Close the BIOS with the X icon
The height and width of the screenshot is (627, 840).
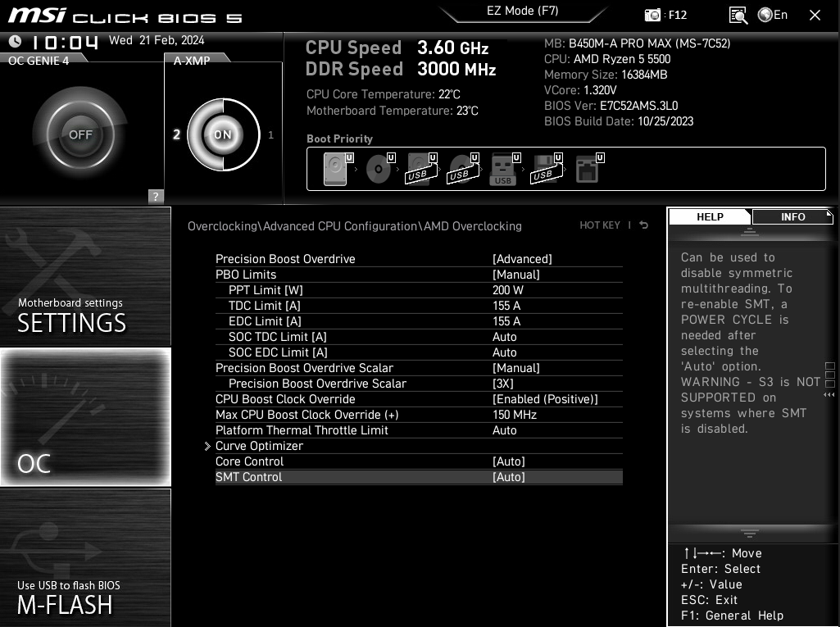(x=815, y=15)
